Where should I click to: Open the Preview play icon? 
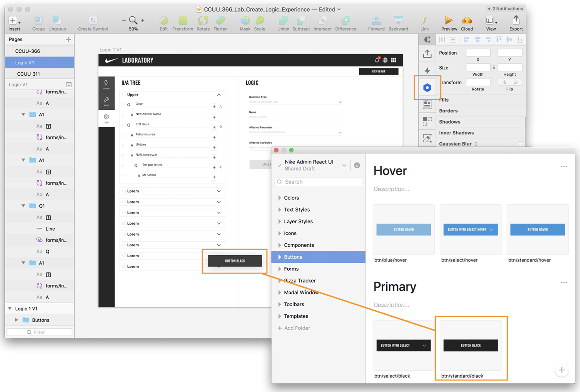coord(449,20)
